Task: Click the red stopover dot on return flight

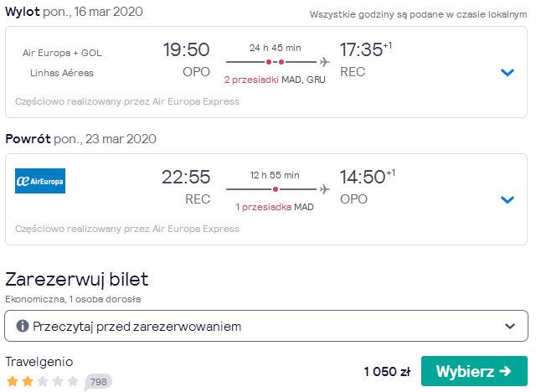Action: 276,189
